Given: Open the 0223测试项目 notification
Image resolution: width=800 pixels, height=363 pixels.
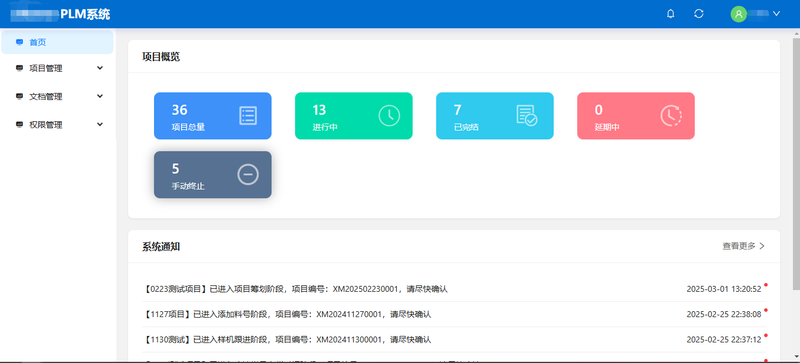Looking at the screenshot, I should 454,289.
